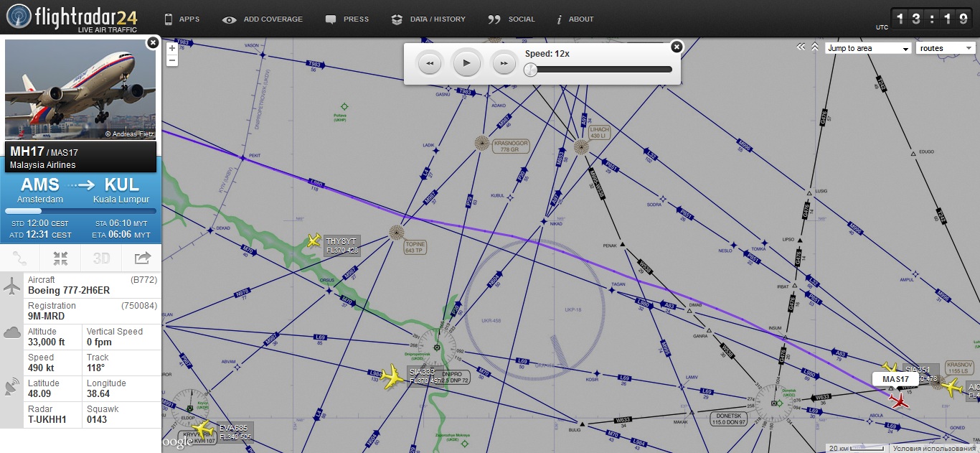Viewport: 980px width, 453px height.
Task: Open the Jump to area dropdown
Action: click(x=868, y=48)
